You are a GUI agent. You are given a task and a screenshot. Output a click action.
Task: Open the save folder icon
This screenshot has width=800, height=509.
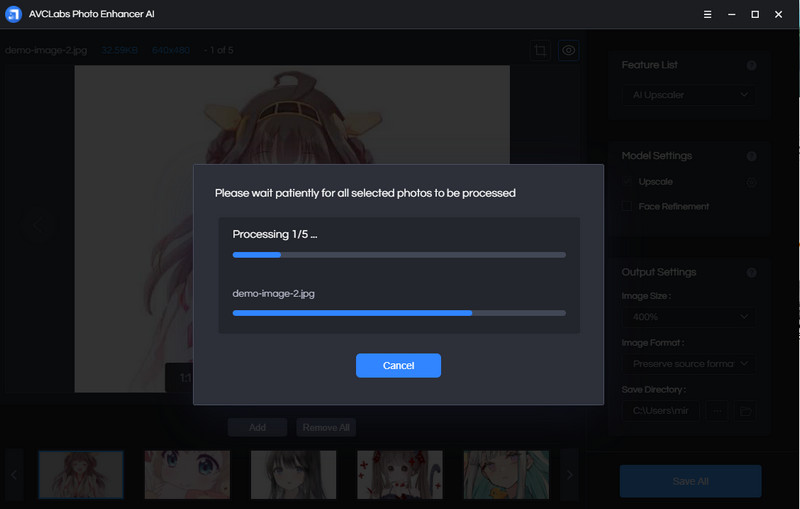[x=745, y=411]
